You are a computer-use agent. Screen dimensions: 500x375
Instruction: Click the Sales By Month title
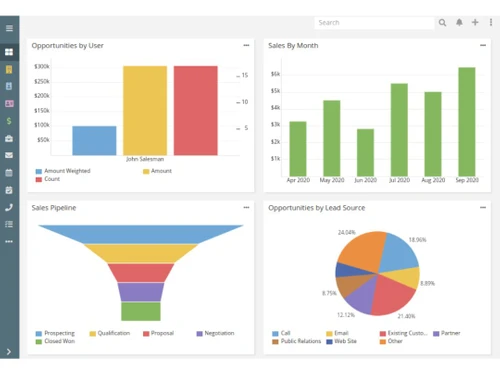pyautogui.click(x=293, y=46)
